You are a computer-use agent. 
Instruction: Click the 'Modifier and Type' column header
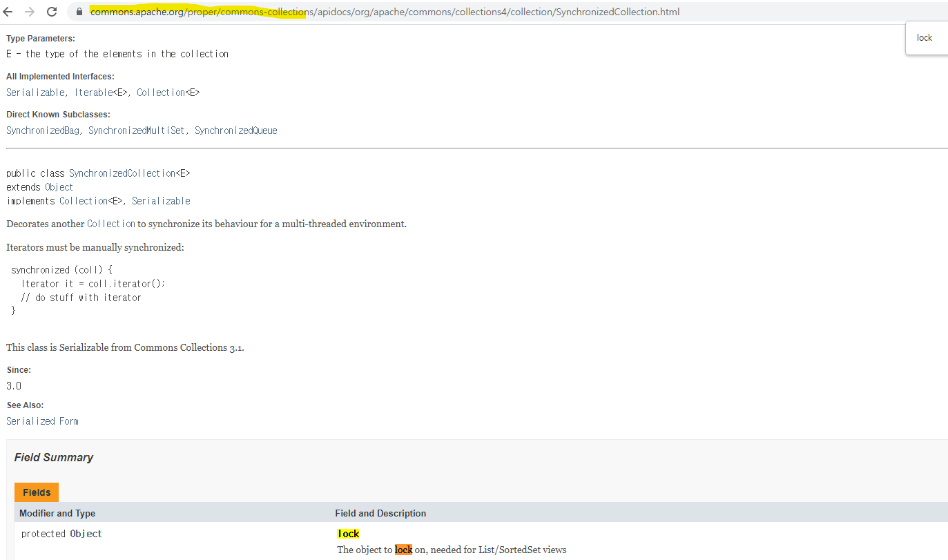pos(57,513)
